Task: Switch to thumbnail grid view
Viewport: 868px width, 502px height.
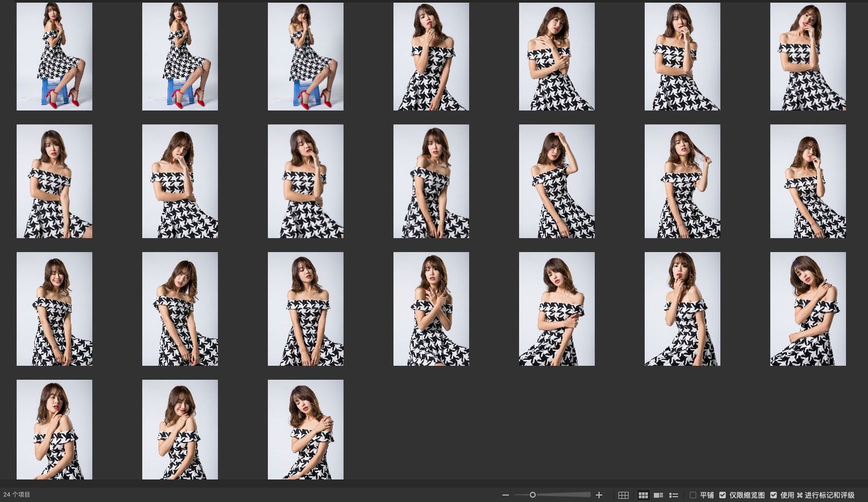Action: (x=643, y=495)
